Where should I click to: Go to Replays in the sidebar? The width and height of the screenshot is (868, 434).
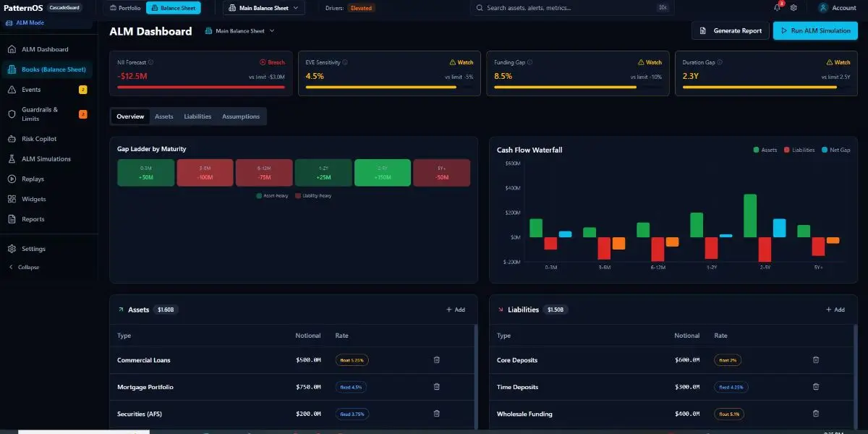[x=33, y=179]
